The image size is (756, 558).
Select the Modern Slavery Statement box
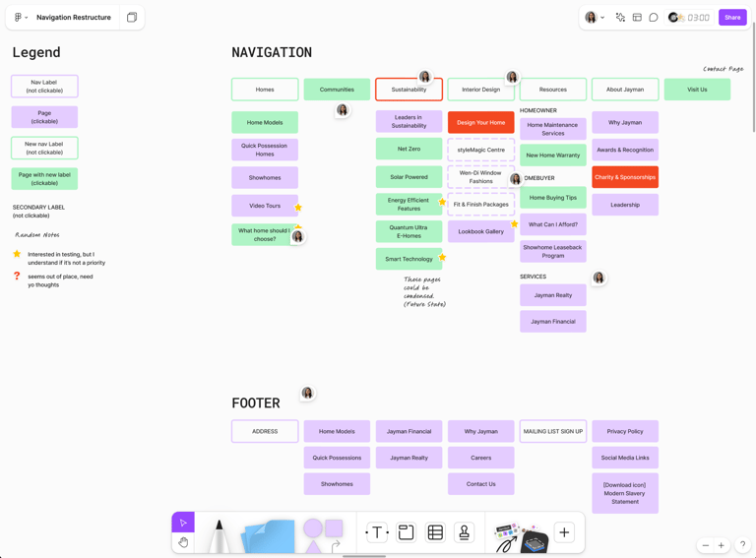click(x=625, y=493)
